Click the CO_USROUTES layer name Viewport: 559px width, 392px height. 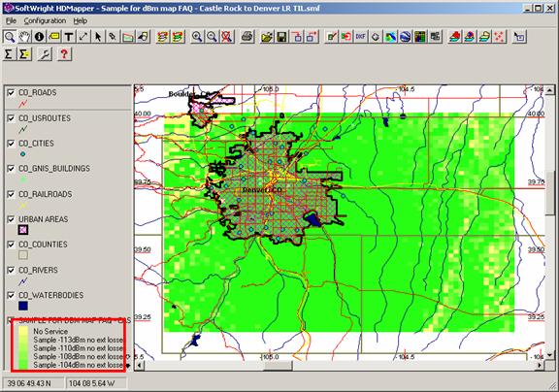click(x=45, y=118)
